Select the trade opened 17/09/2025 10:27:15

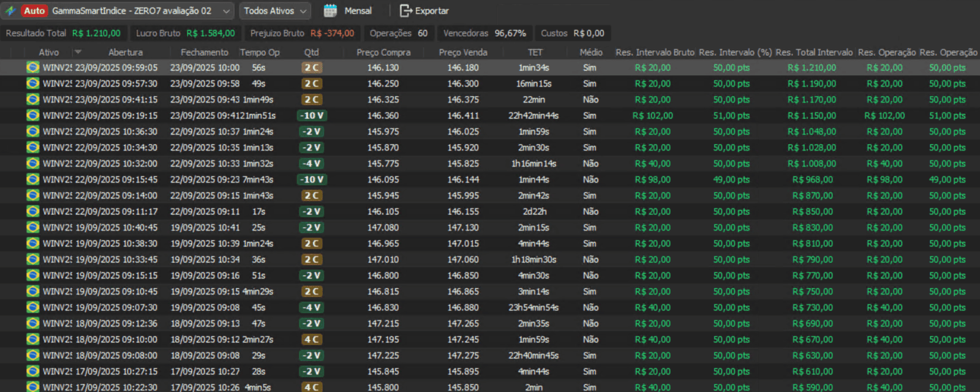116,371
